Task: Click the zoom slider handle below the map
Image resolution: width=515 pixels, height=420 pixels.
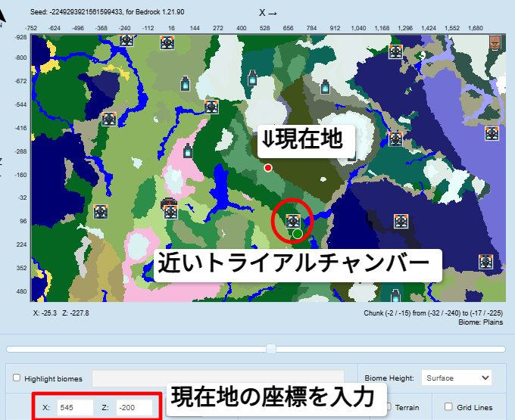Action: [271, 349]
